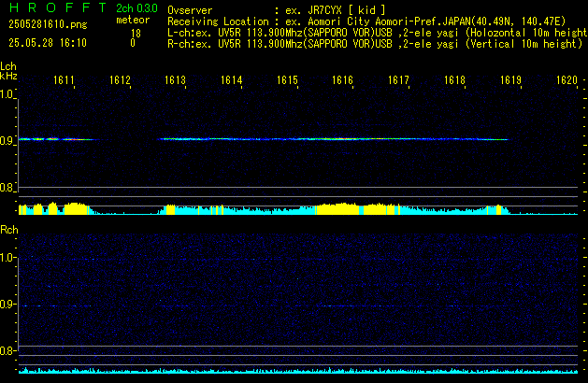Click the 1619 time marker
The width and height of the screenshot is (588, 383).
tap(510, 80)
